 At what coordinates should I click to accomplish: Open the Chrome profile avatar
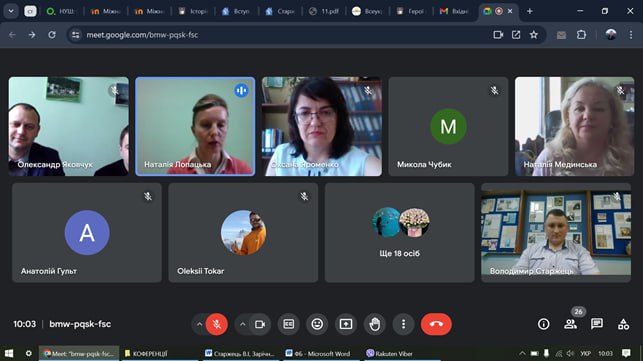[x=611, y=35]
